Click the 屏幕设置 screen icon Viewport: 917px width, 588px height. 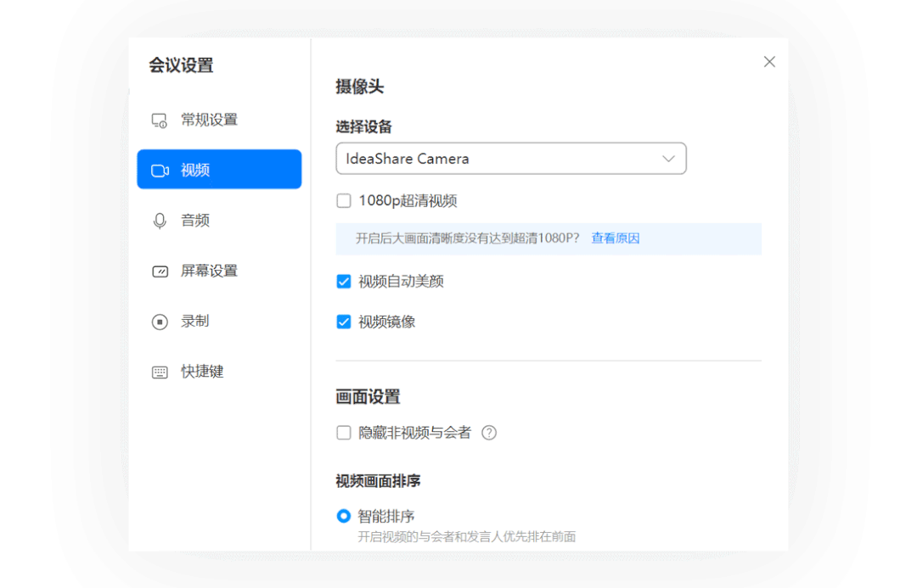point(160,272)
